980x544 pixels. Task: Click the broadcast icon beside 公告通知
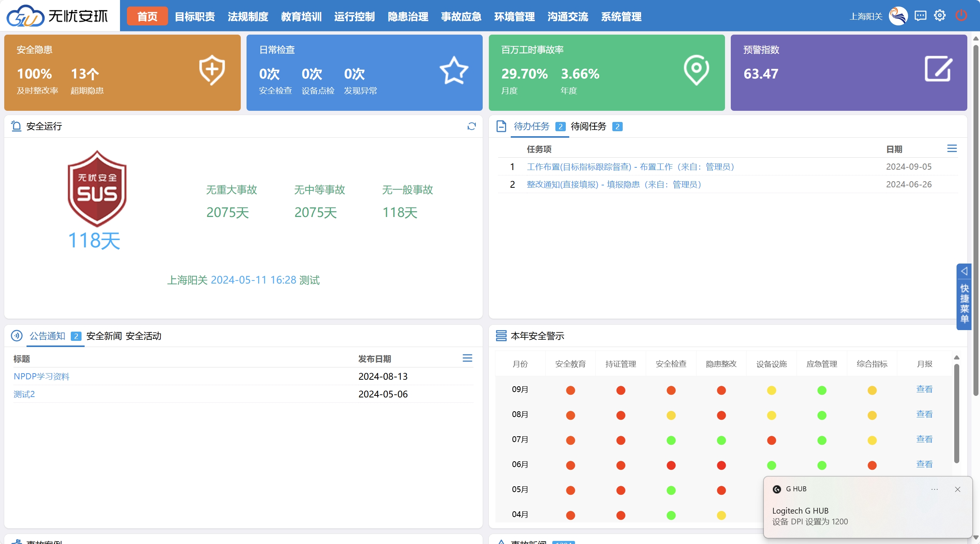click(17, 335)
